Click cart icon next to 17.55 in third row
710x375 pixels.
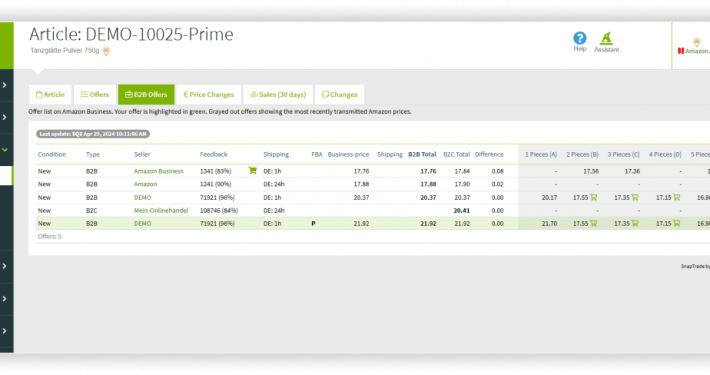(x=594, y=197)
